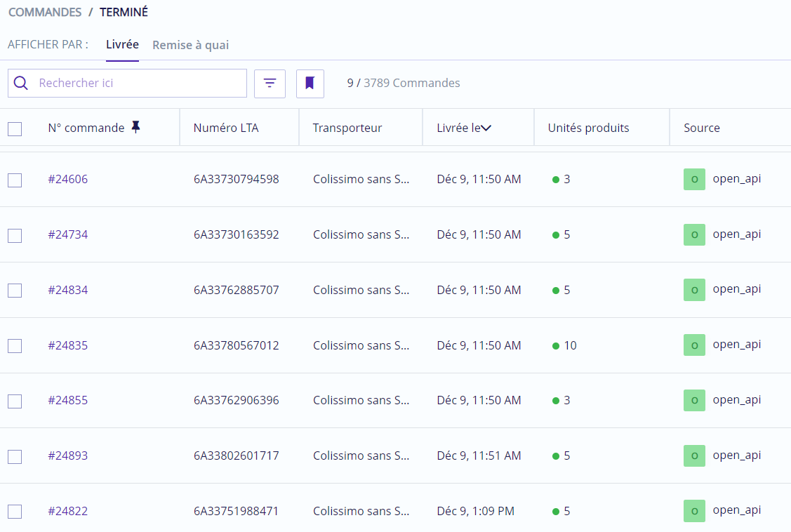
Task: Open order #24855 link
Action: [x=68, y=400]
